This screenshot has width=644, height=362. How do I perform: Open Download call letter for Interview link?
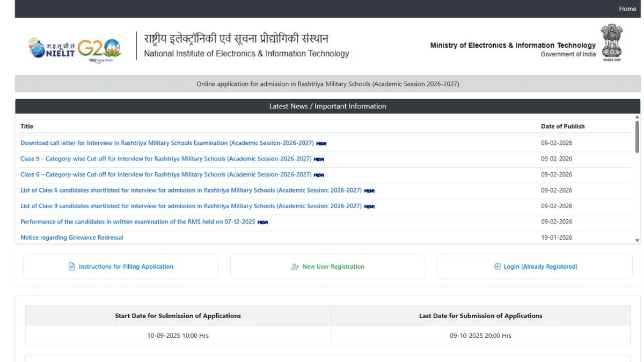(167, 143)
